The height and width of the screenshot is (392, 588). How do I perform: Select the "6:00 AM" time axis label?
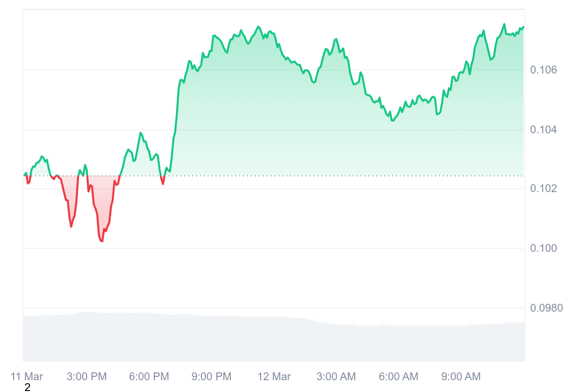coord(398,377)
